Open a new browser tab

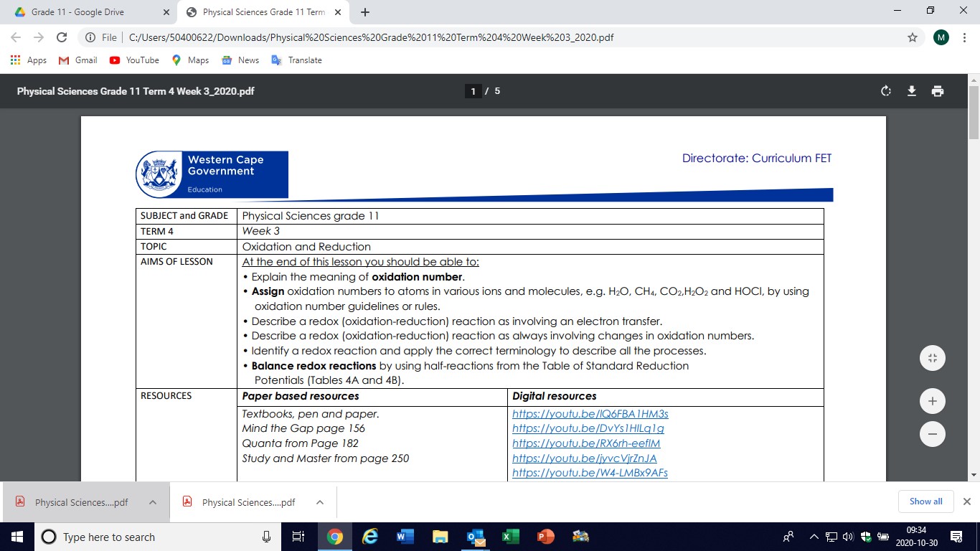(x=365, y=12)
